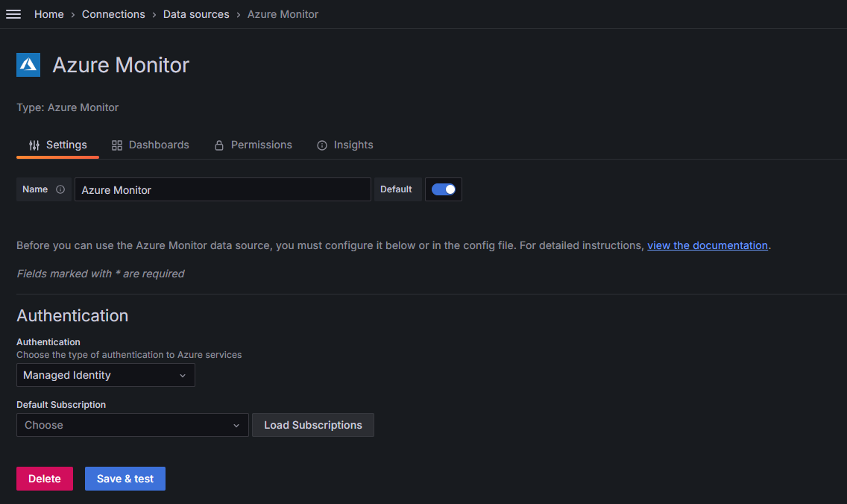Go to Home in breadcrumb
The height and width of the screenshot is (504, 847).
(49, 15)
